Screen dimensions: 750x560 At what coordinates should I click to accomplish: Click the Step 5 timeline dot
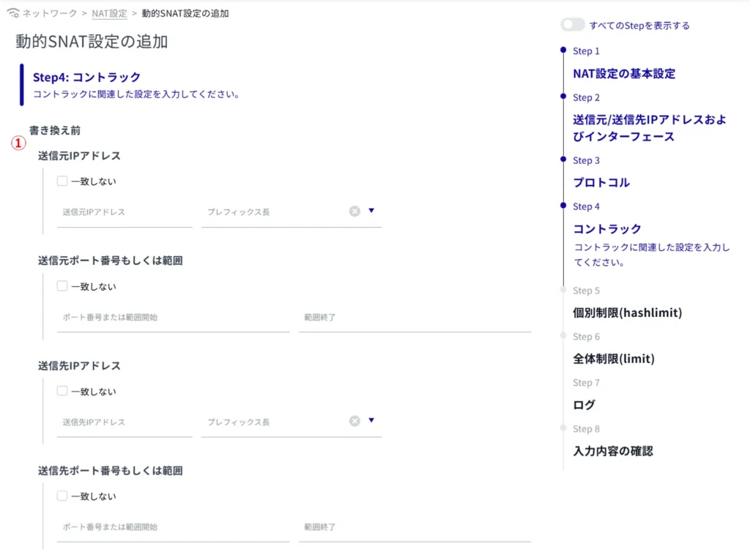(x=562, y=290)
